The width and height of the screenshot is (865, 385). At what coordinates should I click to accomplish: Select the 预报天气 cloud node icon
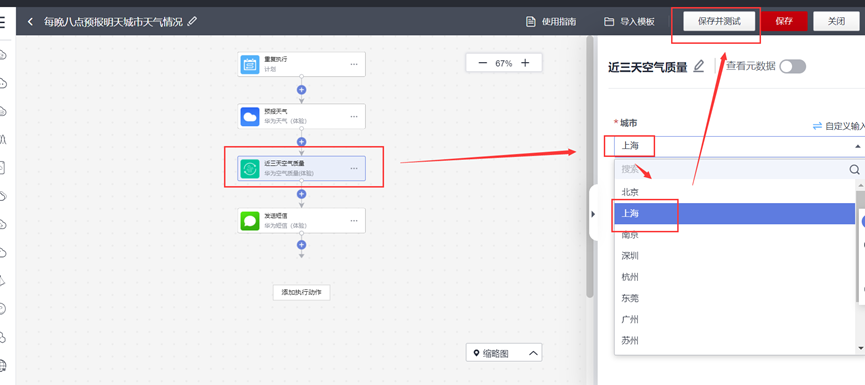tap(250, 116)
